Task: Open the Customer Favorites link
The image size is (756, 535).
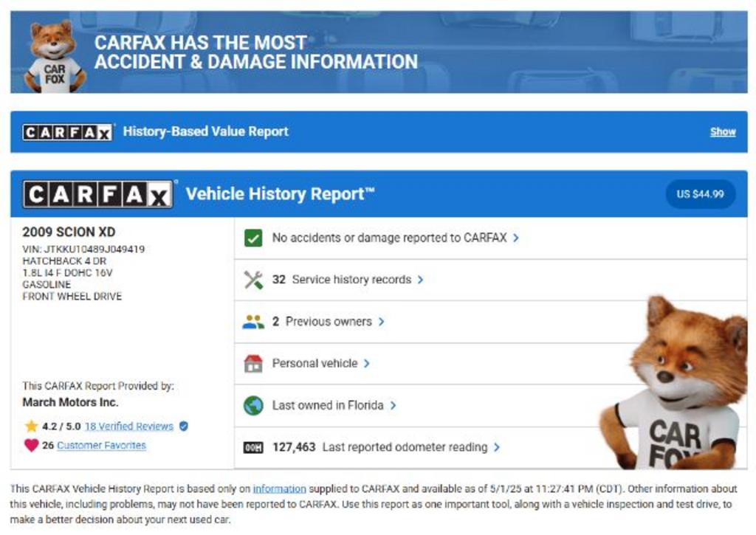Action: point(101,446)
